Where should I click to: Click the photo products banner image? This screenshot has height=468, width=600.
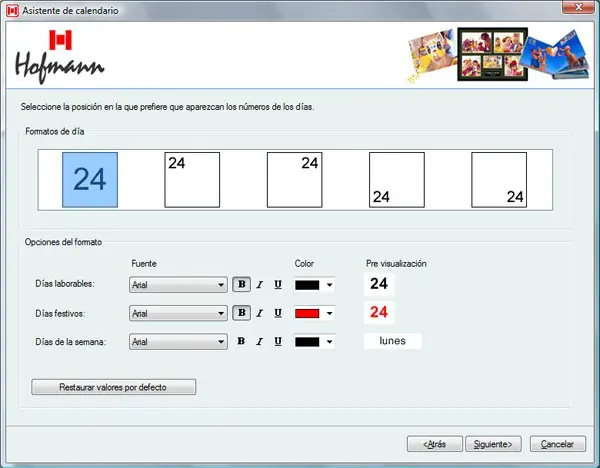(498, 55)
